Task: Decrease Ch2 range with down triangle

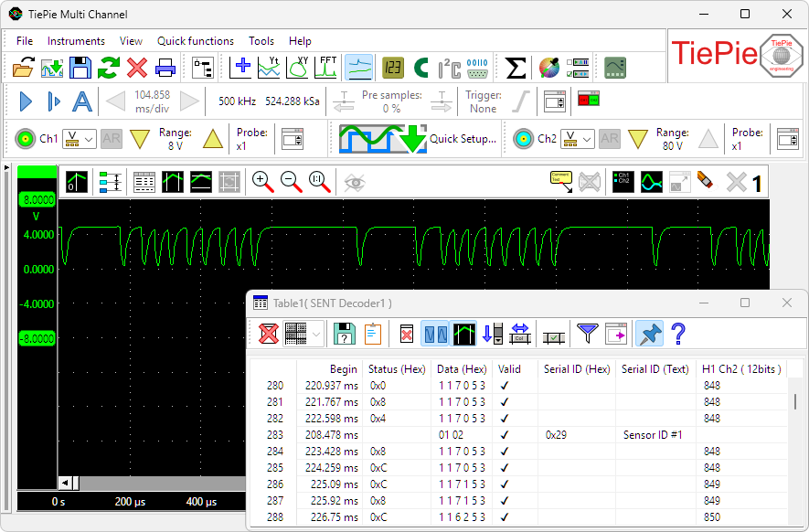Action: pyautogui.click(x=638, y=139)
